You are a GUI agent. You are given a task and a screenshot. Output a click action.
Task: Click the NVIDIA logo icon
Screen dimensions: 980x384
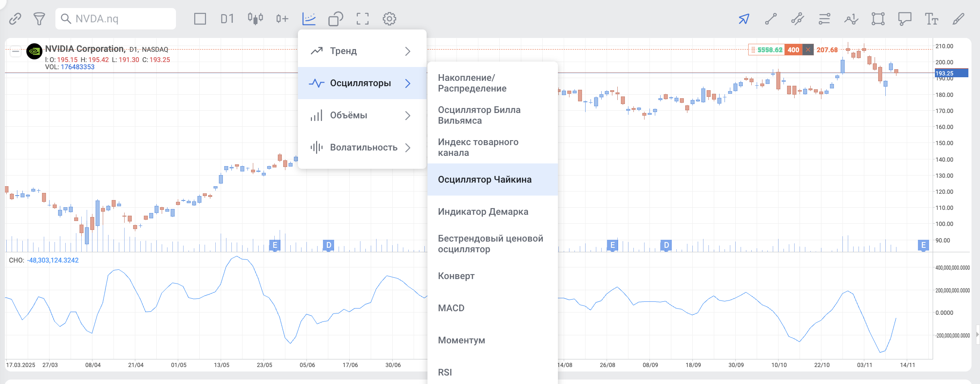click(34, 51)
